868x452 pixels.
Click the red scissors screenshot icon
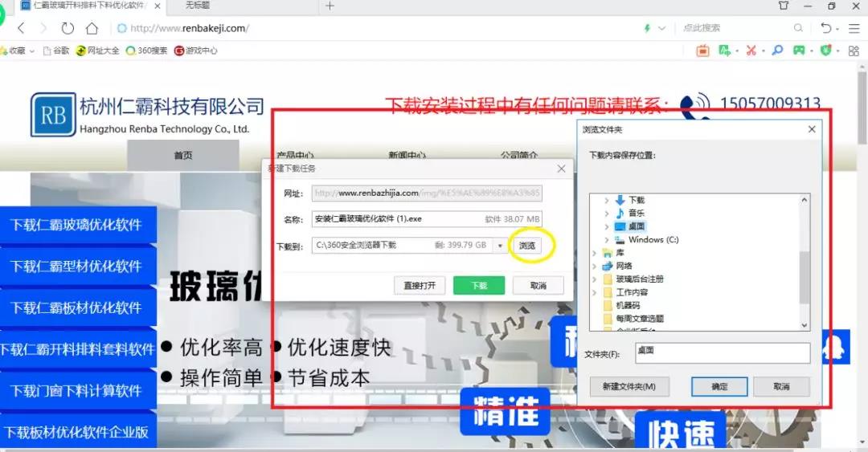pyautogui.click(x=751, y=51)
